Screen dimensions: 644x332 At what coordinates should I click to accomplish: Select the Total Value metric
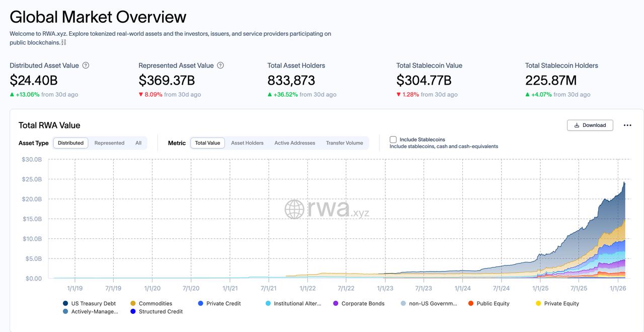(x=207, y=143)
